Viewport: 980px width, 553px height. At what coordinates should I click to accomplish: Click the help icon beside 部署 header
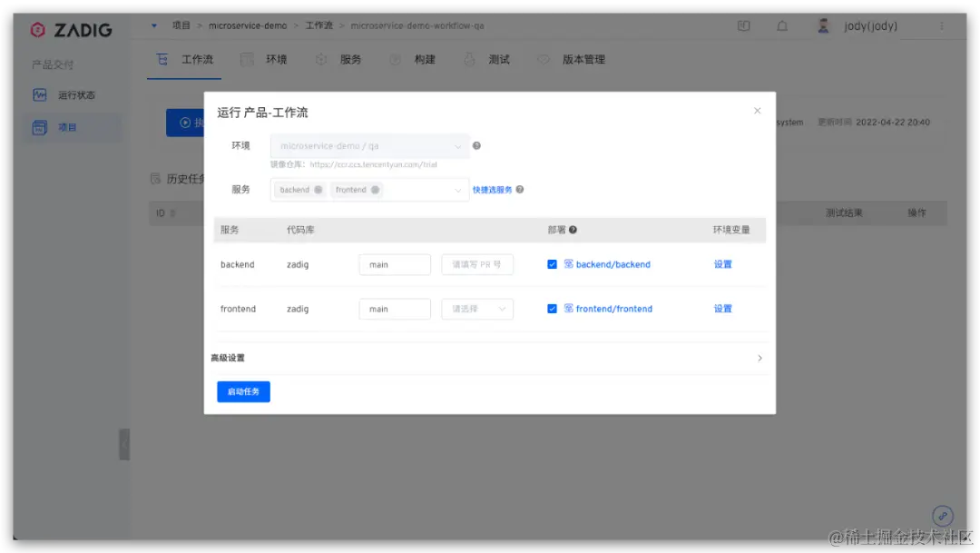point(573,230)
